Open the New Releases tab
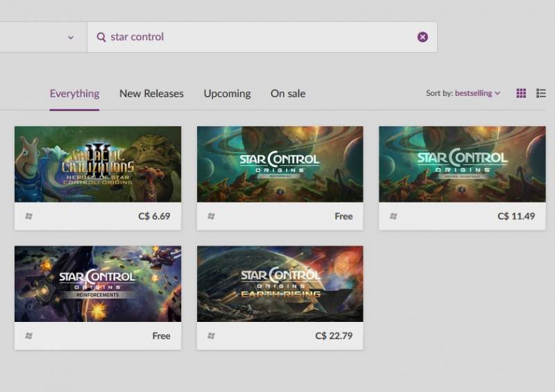555x392 pixels. coord(151,94)
